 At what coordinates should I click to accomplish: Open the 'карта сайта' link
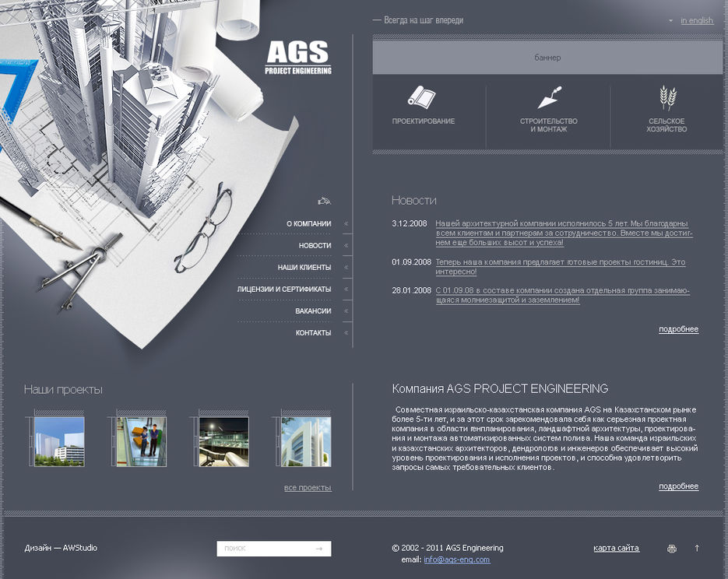[616, 548]
